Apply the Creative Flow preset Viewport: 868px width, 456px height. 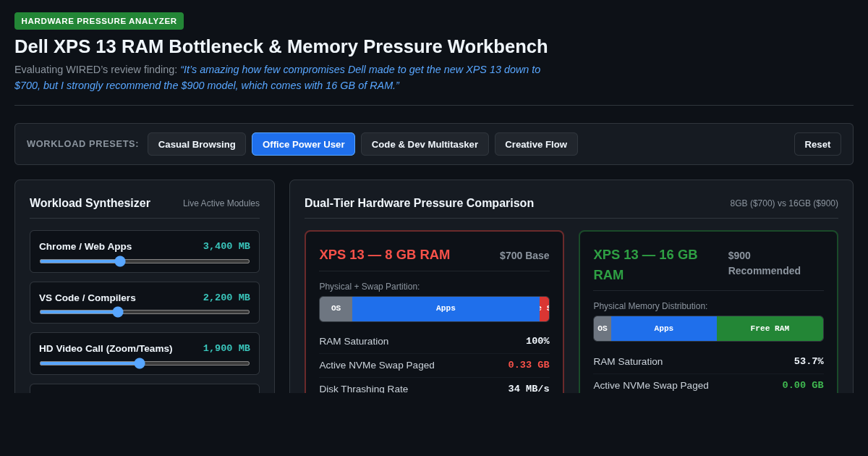(x=536, y=144)
